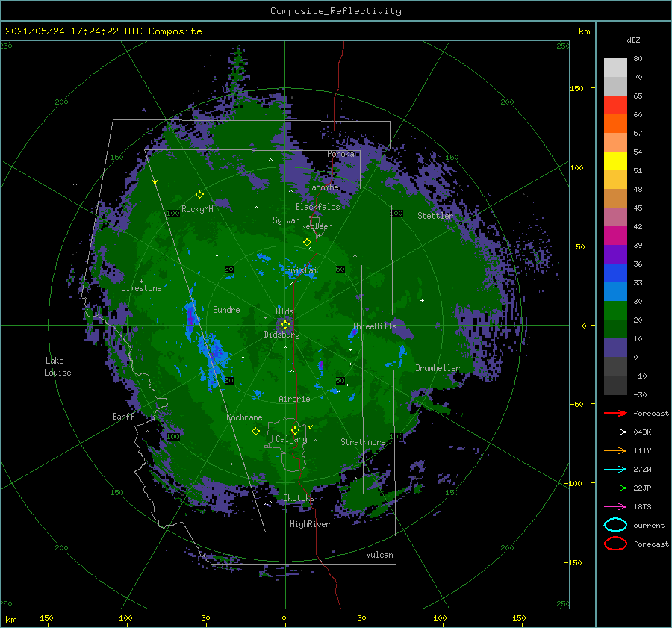Click the Sylvan label

(286, 220)
